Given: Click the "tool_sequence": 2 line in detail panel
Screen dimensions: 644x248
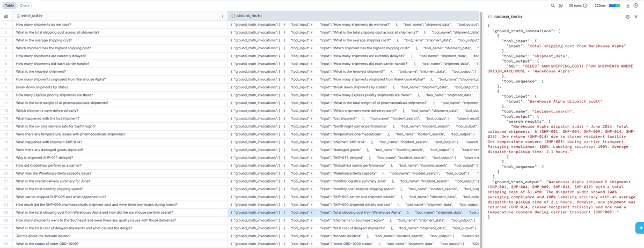Looking at the screenshot, I should [x=523, y=167].
